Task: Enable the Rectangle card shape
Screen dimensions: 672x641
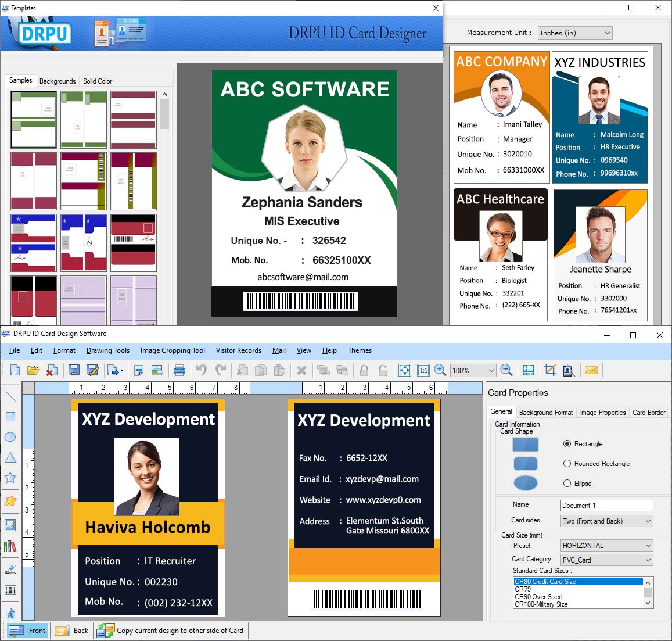Action: coord(567,443)
